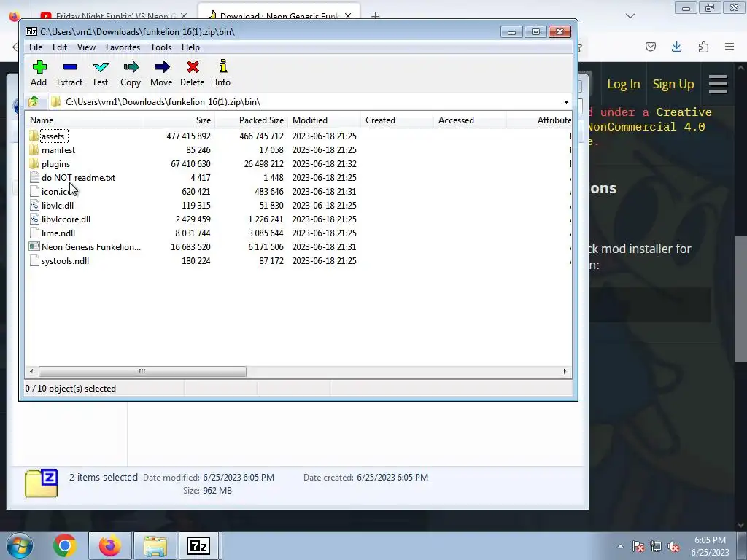
Task: Click the browser page scrollbar thumb
Action: click(740, 298)
